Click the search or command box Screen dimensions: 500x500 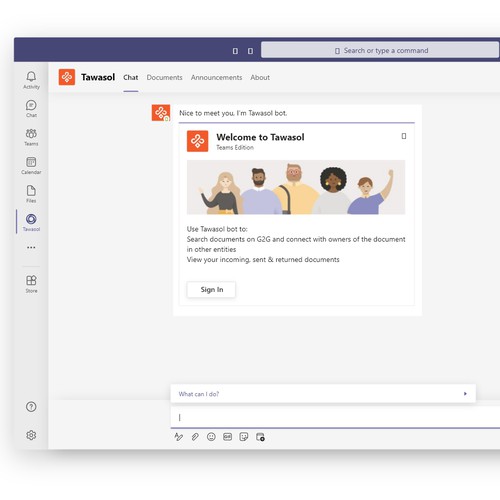pyautogui.click(x=380, y=50)
